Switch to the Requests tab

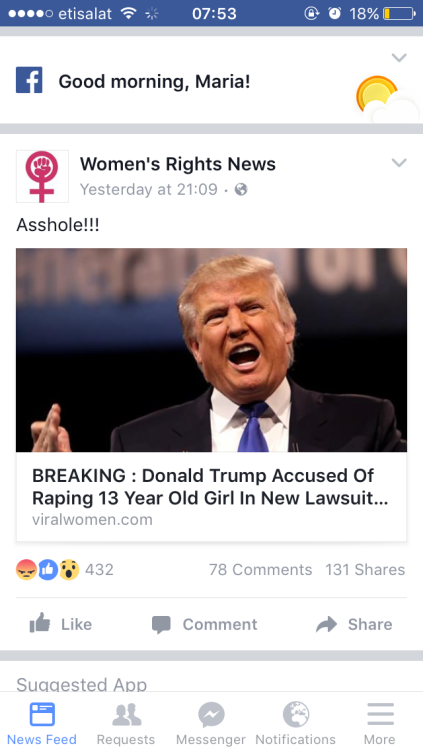[x=126, y=723]
